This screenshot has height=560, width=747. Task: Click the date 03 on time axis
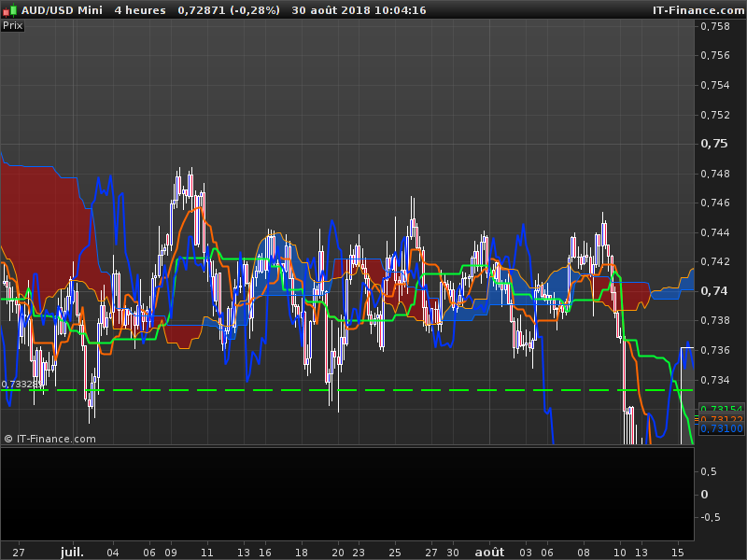(x=526, y=553)
